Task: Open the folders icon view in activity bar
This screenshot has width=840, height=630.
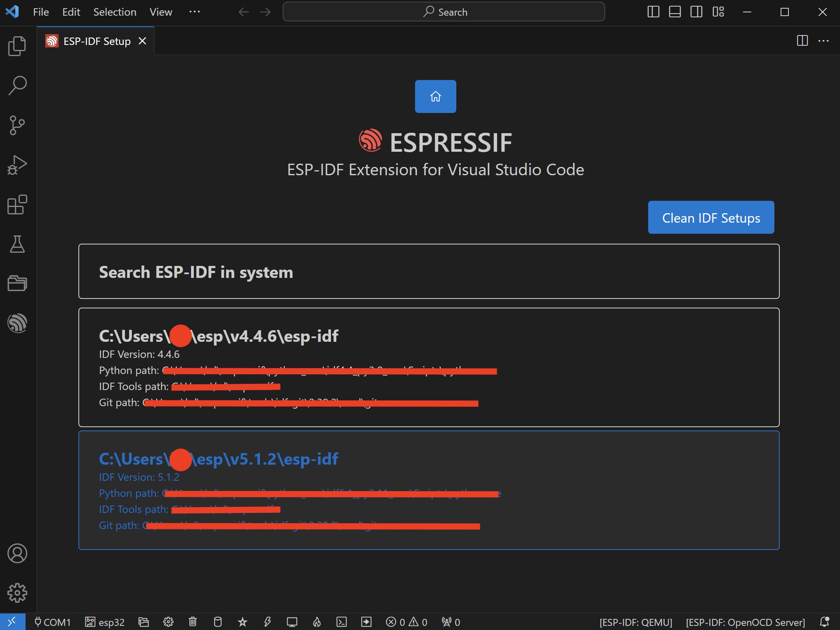Action: pos(17,283)
